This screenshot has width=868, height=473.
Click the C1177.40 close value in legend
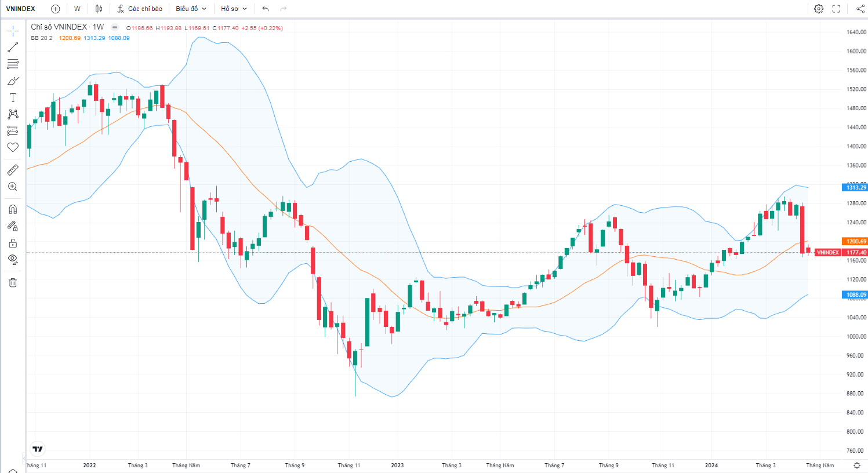[226, 28]
